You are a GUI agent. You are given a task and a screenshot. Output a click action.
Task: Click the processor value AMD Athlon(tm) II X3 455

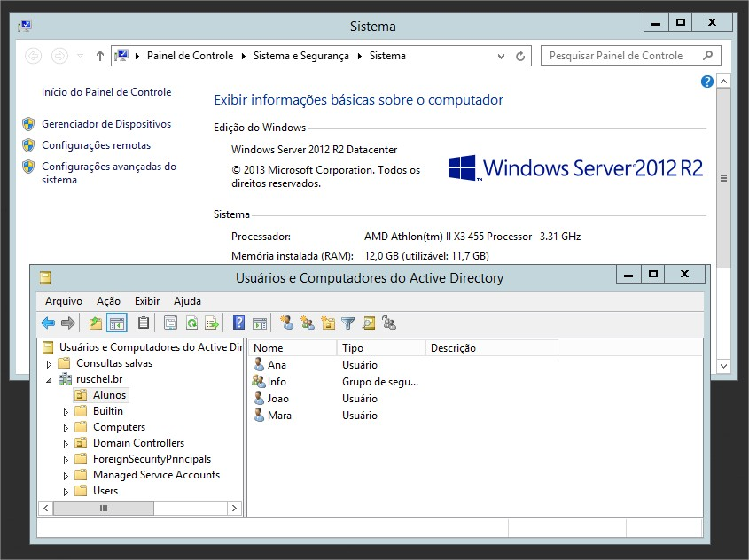[x=448, y=237]
